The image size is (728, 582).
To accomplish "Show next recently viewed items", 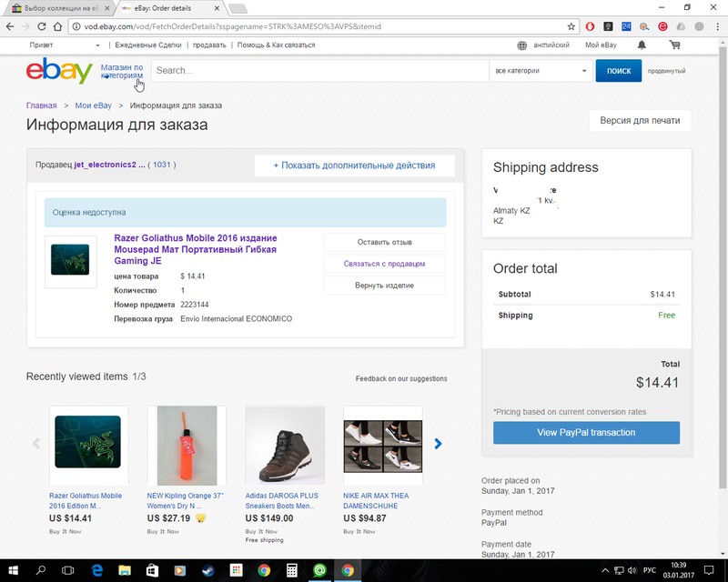I will coord(438,444).
